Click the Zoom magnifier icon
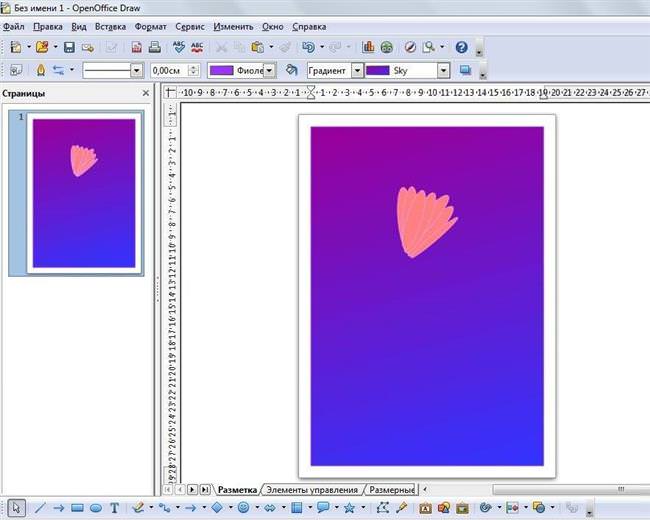 pyautogui.click(x=429, y=47)
